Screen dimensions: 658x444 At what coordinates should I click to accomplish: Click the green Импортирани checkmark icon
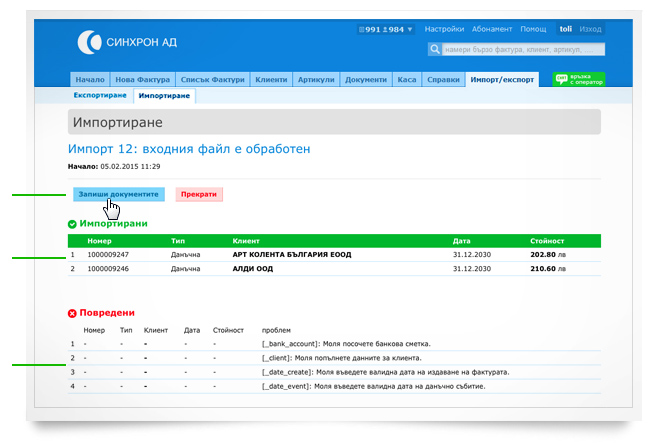pyautogui.click(x=72, y=224)
